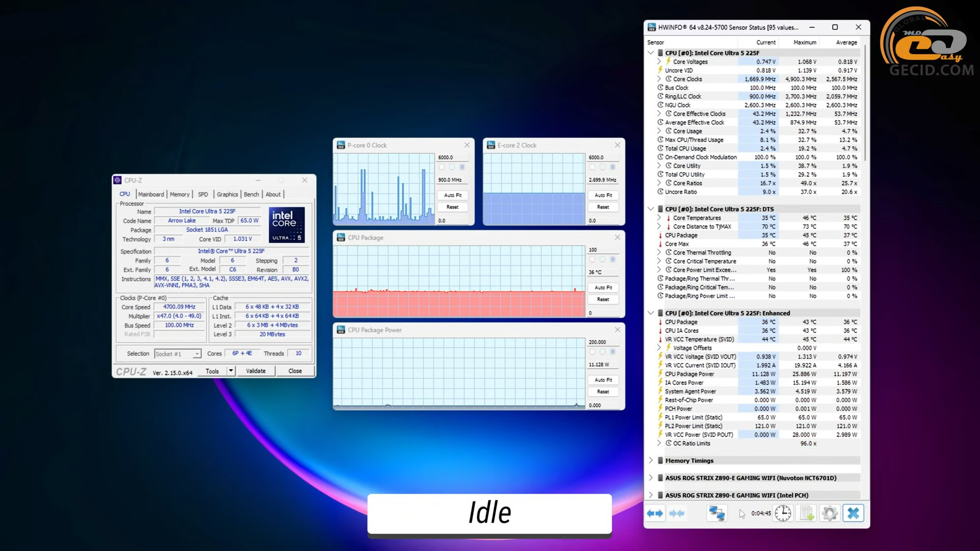Click the CPU Package graph window icon

pyautogui.click(x=341, y=238)
